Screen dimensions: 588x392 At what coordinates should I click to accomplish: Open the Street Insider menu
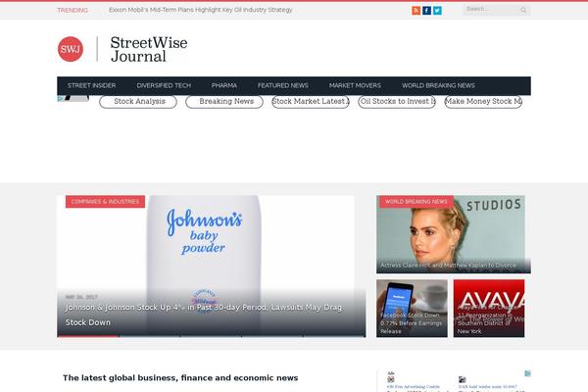tap(91, 85)
